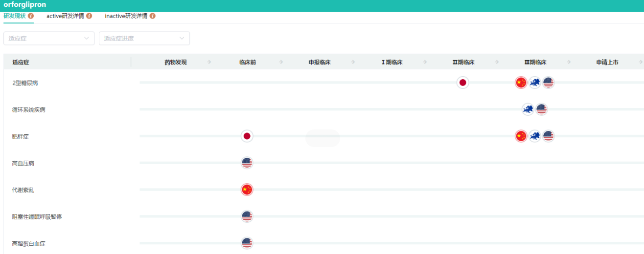Click US flag in 高血压病 row
This screenshot has height=254, width=644.
coord(247,163)
